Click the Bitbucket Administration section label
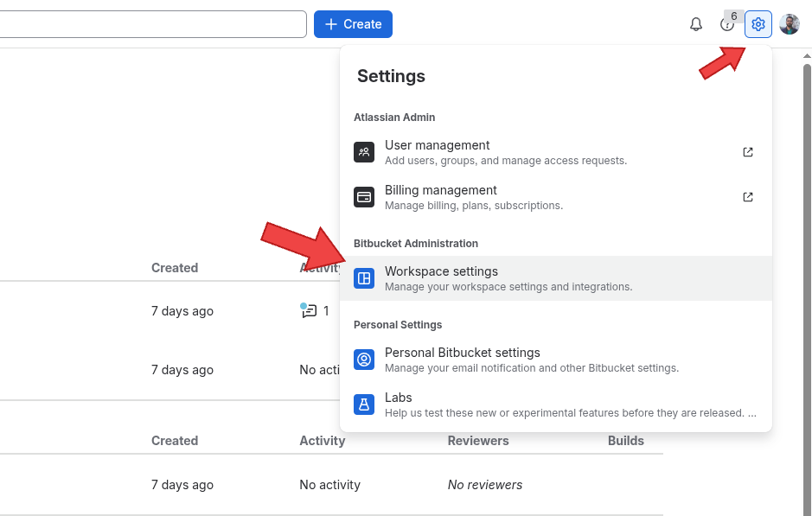 click(x=416, y=244)
